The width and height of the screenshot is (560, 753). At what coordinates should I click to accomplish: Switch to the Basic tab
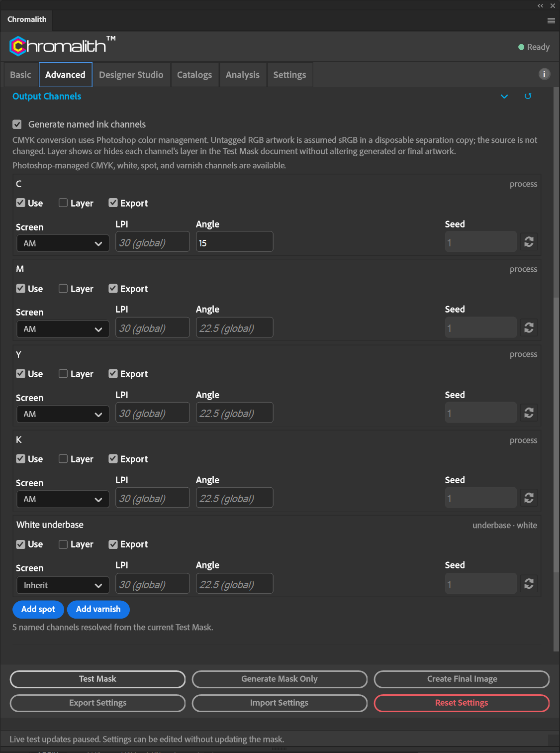coord(21,75)
